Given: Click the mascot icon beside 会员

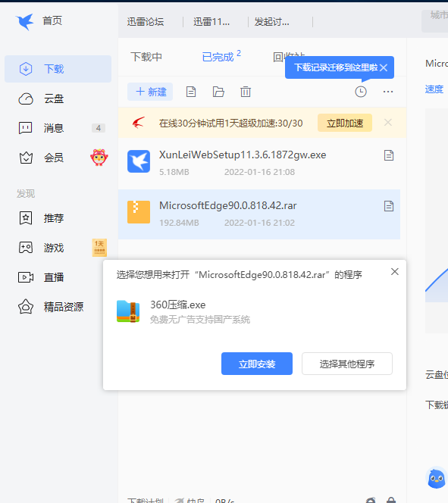Looking at the screenshot, I should (99, 158).
